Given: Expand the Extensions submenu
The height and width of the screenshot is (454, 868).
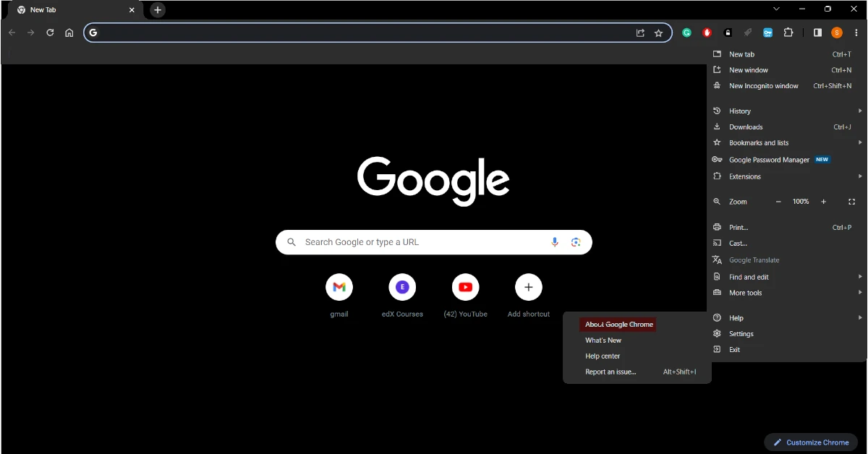Looking at the screenshot, I should tap(787, 176).
